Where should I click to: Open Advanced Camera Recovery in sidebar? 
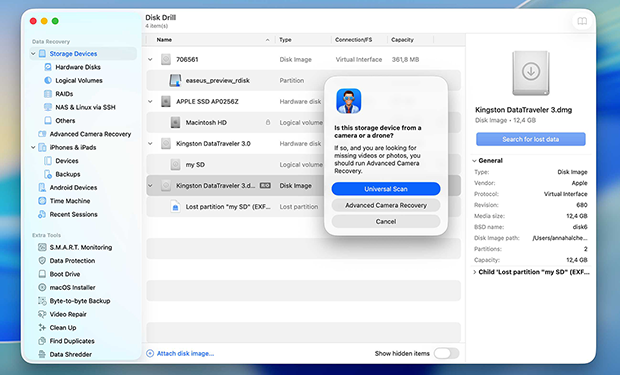[x=90, y=134]
